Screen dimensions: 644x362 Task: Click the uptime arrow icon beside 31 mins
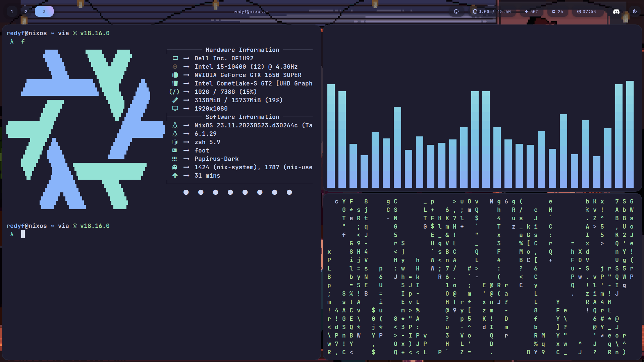[x=175, y=176]
